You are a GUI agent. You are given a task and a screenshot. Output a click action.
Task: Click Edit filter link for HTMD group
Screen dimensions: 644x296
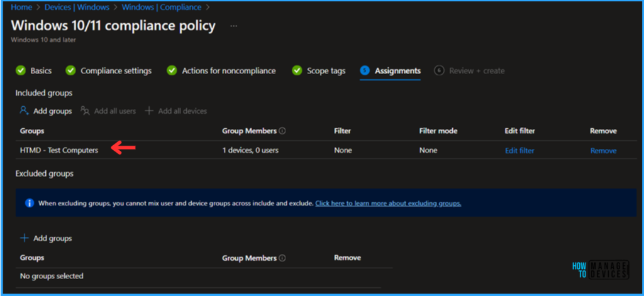pos(519,151)
